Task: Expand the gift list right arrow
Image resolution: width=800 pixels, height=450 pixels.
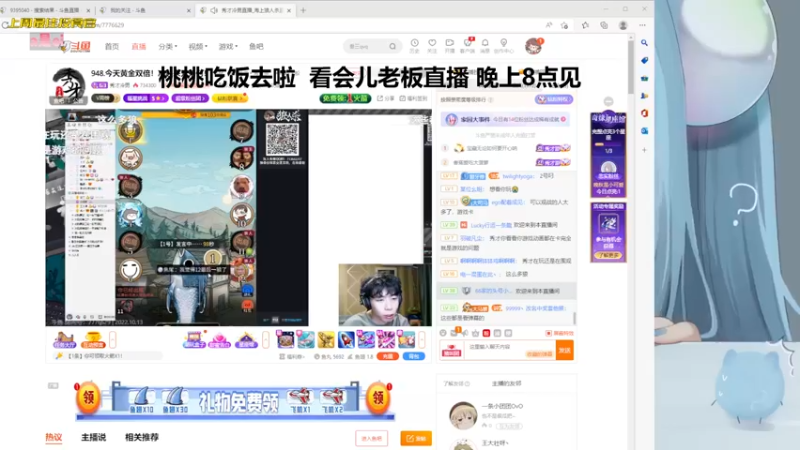Action: click(422, 339)
